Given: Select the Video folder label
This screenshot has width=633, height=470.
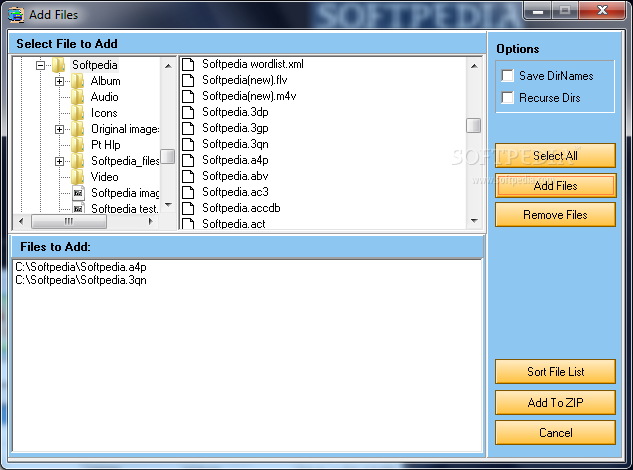Looking at the screenshot, I should (105, 177).
